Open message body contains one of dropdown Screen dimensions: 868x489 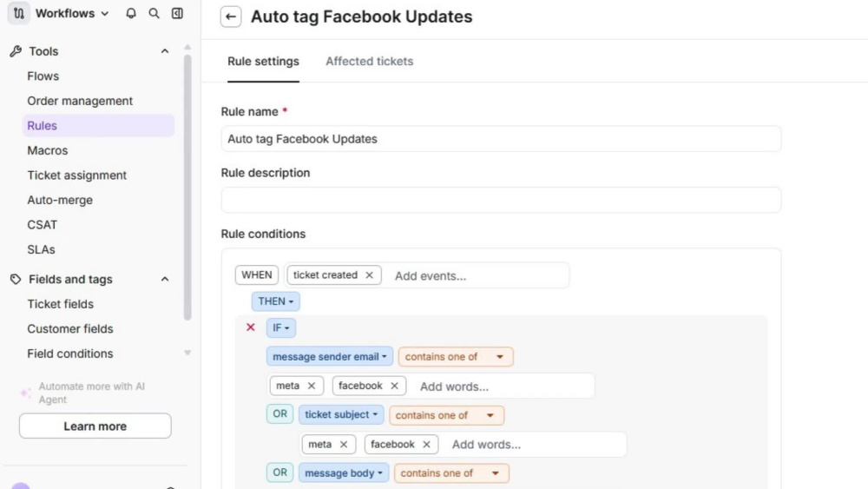(x=451, y=473)
